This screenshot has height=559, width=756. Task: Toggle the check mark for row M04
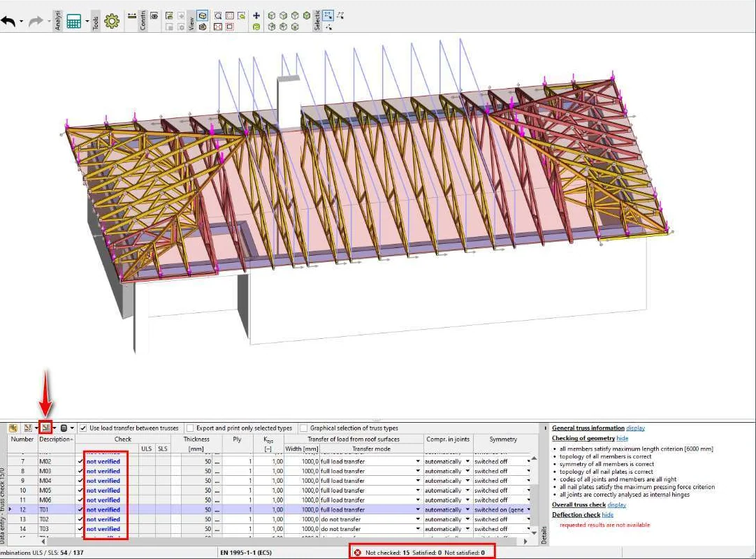pyautogui.click(x=80, y=481)
